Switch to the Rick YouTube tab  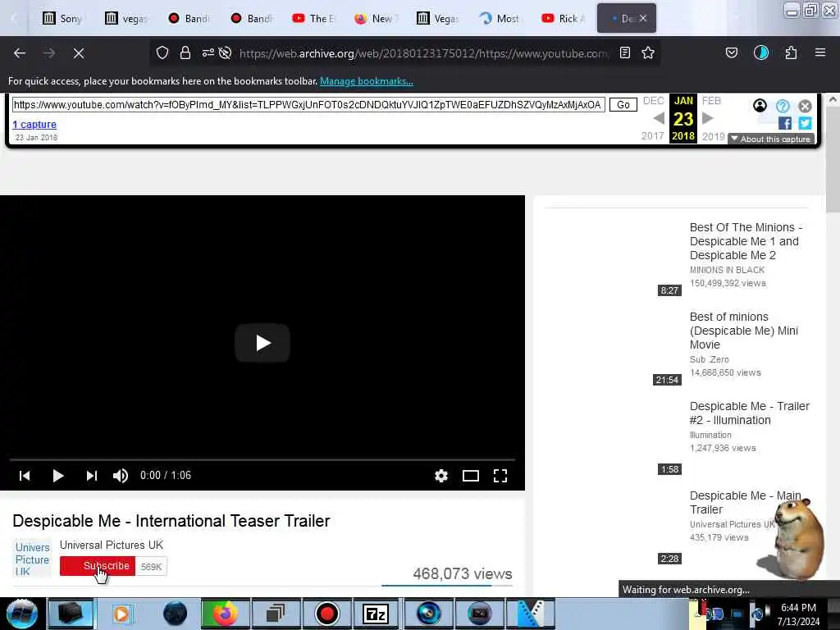563,18
